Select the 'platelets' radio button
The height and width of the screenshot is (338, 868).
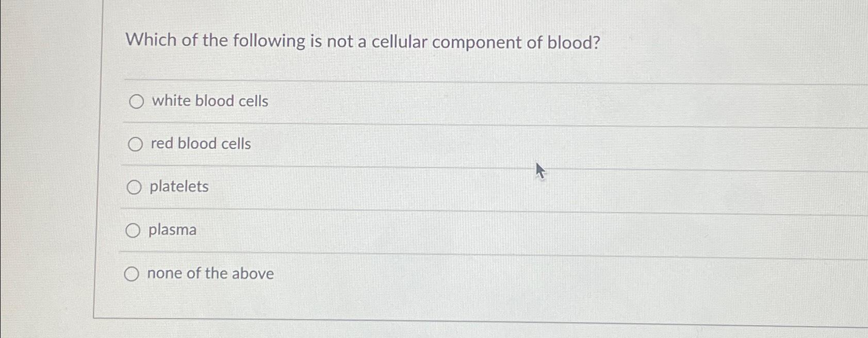pyautogui.click(x=135, y=188)
